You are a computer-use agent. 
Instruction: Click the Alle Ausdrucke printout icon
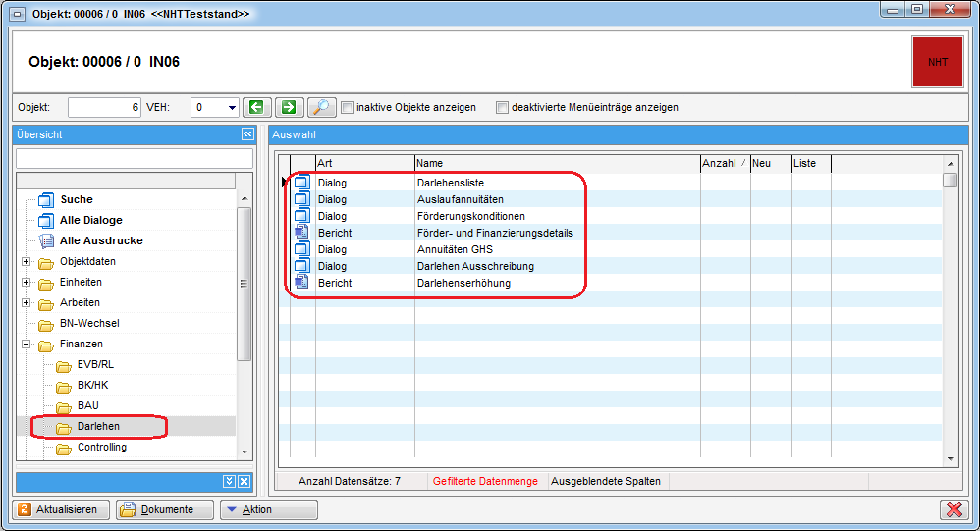46,240
